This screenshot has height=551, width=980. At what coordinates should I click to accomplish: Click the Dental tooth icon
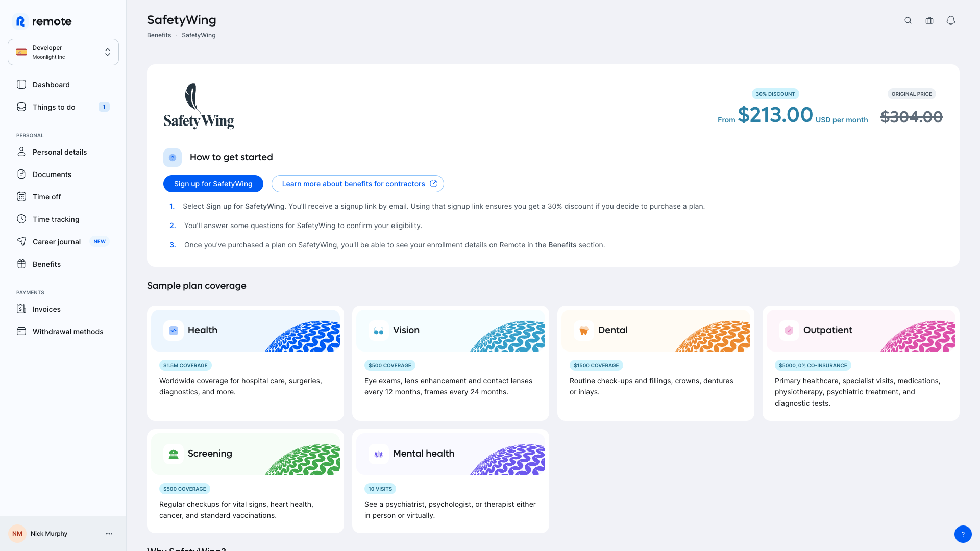click(584, 331)
